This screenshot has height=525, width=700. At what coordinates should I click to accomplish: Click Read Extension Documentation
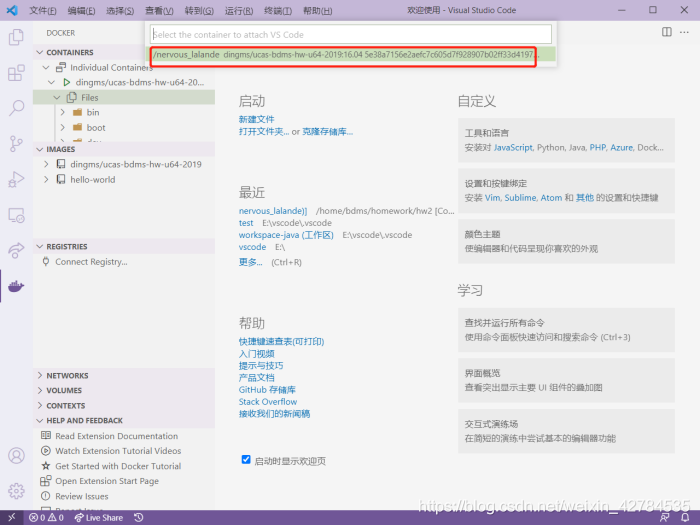(x=117, y=436)
